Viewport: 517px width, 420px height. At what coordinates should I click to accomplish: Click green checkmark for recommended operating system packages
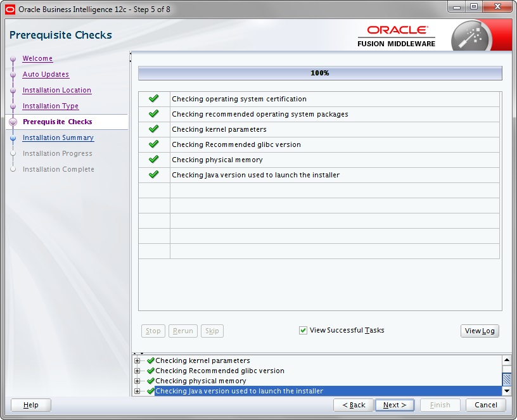(154, 113)
